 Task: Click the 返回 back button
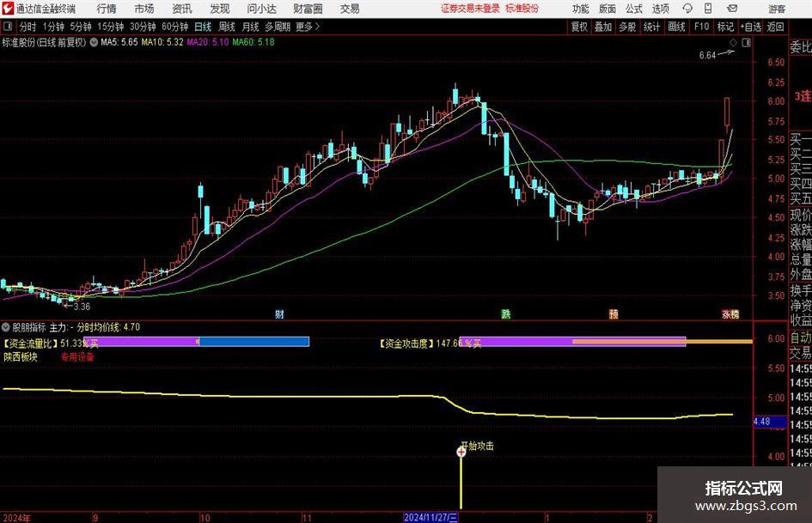(775, 27)
